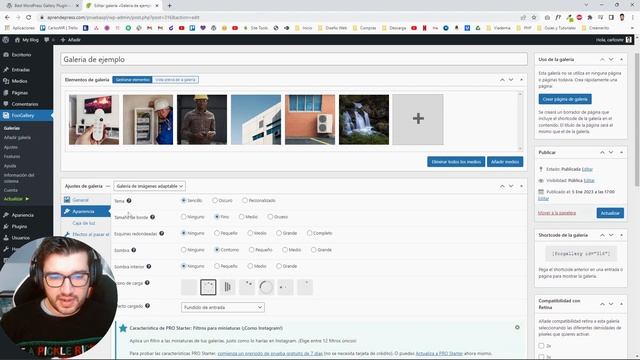Open the Caja de luz settings tab
640x360 pixels.
pos(84,223)
